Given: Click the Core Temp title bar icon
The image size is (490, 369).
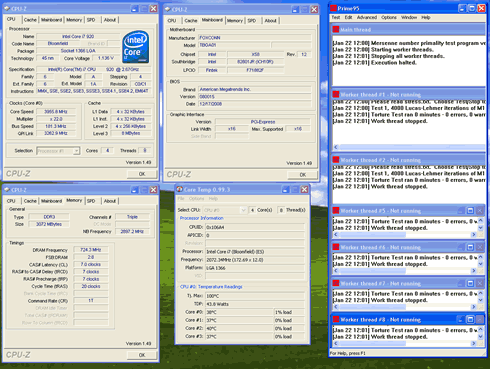Looking at the screenshot, I should [179, 189].
